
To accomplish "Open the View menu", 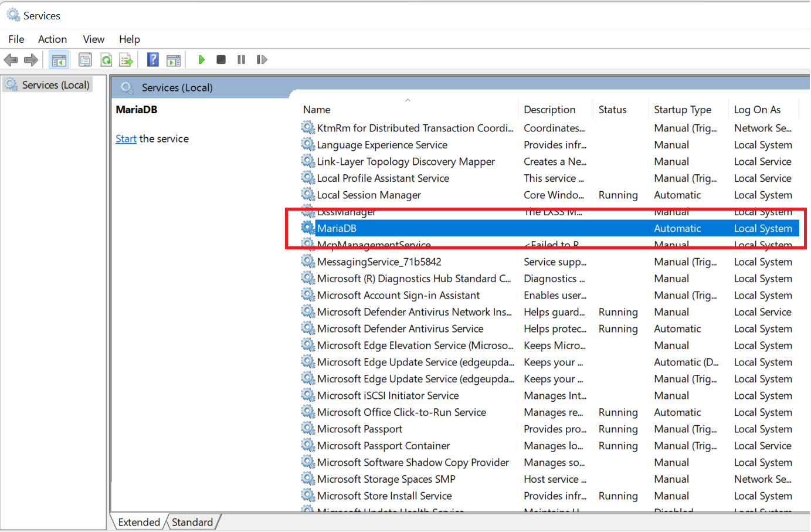I will coord(93,39).
